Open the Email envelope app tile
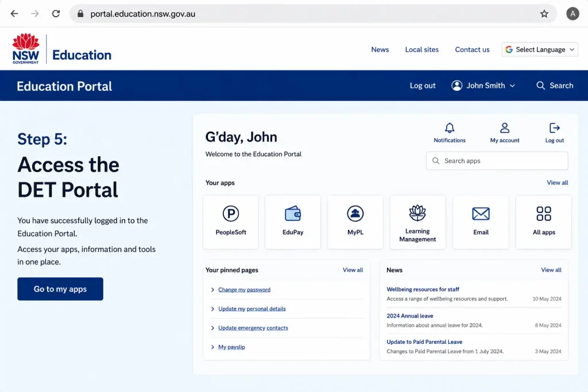Image resolution: width=588 pixels, height=392 pixels. click(x=481, y=222)
